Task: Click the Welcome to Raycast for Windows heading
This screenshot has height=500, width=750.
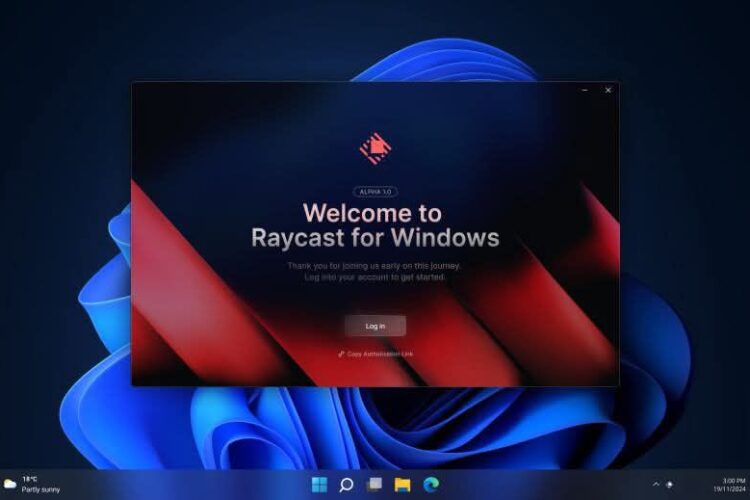Action: [374, 225]
